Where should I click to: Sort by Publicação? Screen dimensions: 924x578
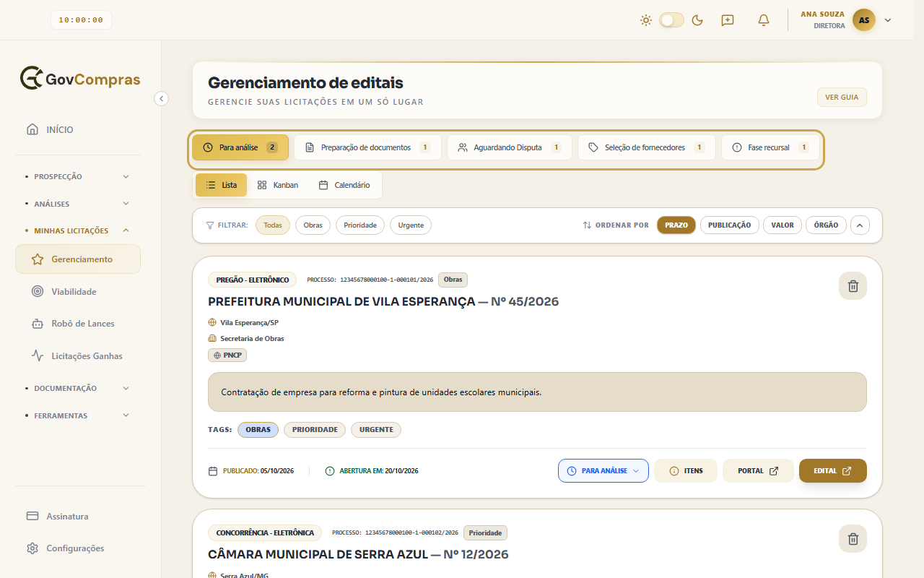point(730,225)
